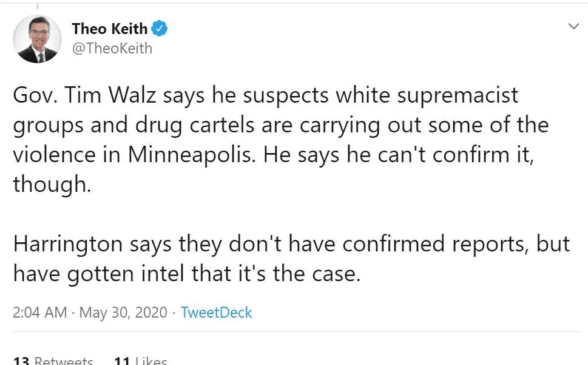Click the May 30, 2020 date
Image resolution: width=588 pixels, height=365 pixels.
tap(123, 313)
